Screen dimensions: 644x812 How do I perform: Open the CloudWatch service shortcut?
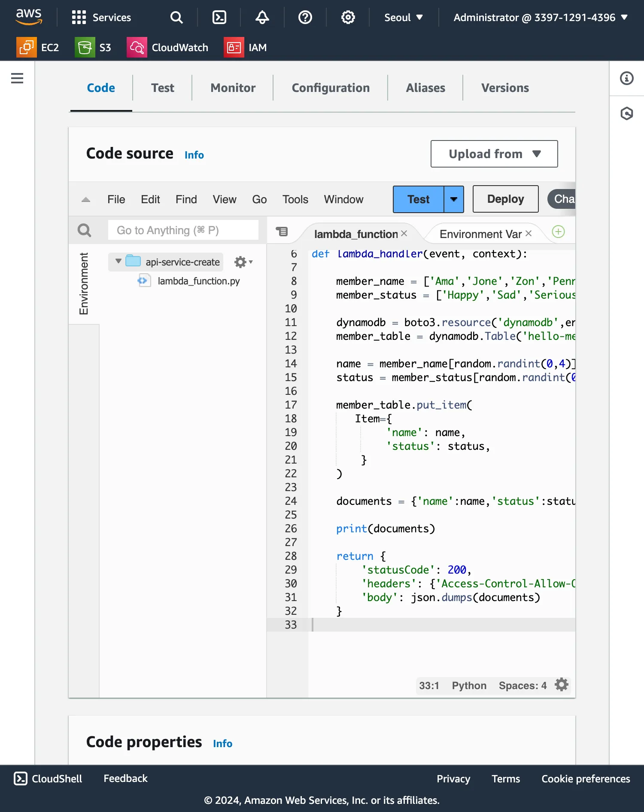[167, 47]
